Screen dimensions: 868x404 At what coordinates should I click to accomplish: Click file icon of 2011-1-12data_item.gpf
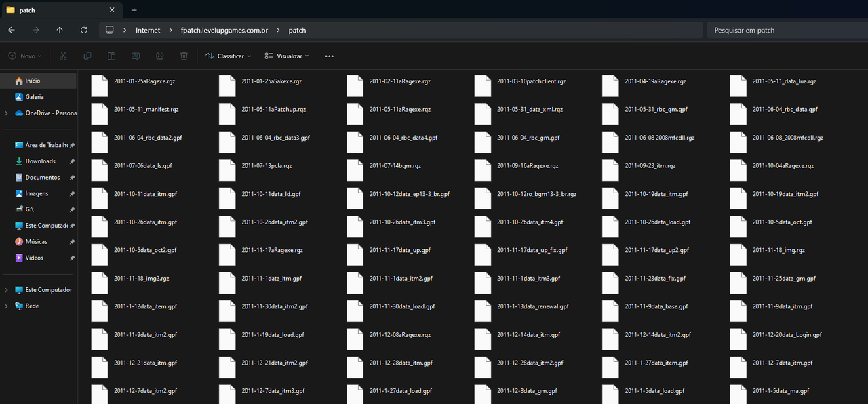[100, 311]
